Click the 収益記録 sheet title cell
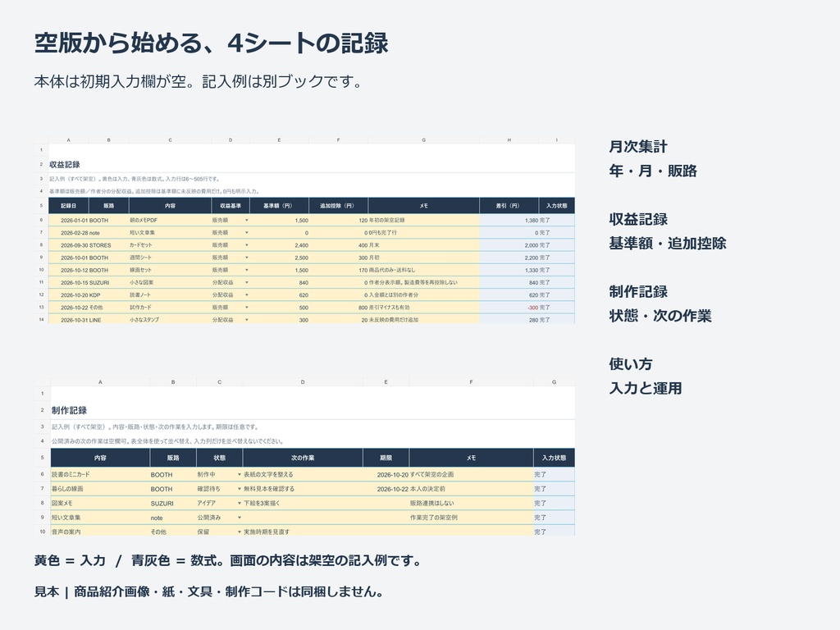The width and height of the screenshot is (840, 630). 65,164
